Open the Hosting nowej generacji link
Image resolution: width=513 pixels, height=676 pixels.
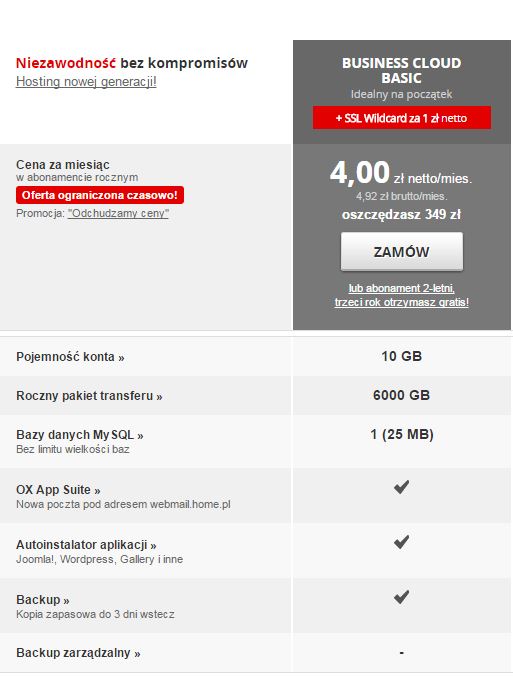pyautogui.click(x=86, y=81)
